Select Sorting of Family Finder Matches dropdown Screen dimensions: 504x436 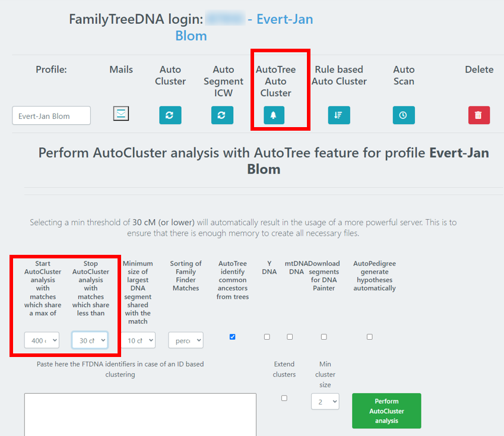pyautogui.click(x=186, y=340)
